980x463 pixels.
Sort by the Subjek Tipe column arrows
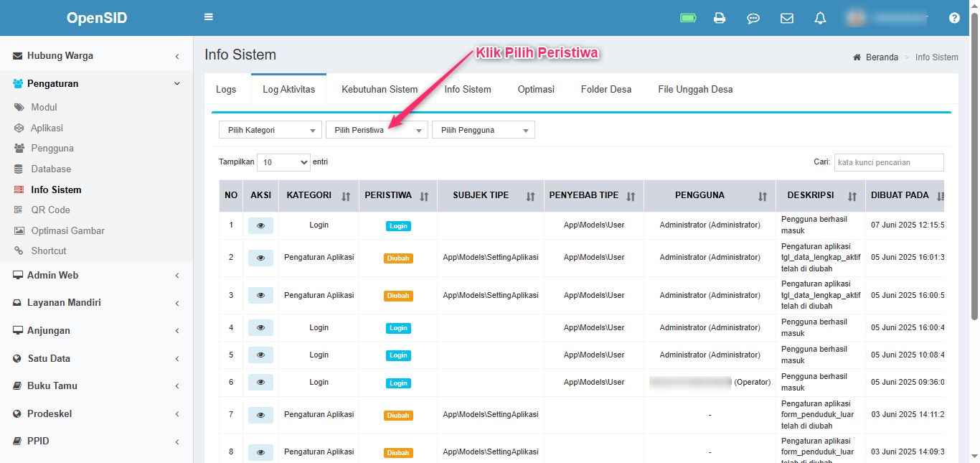coord(531,196)
